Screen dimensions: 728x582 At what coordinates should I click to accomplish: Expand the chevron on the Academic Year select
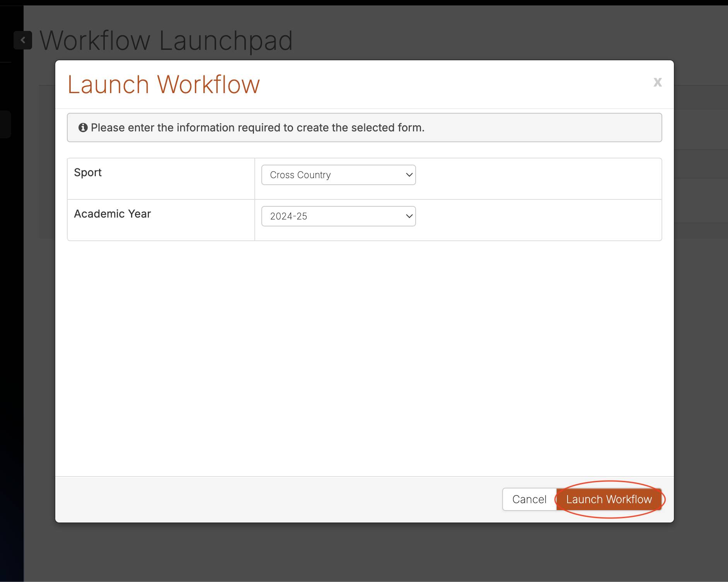pyautogui.click(x=409, y=216)
